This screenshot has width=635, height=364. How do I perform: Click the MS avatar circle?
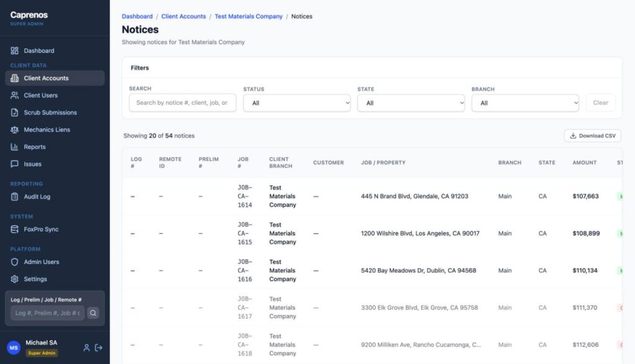pyautogui.click(x=14, y=348)
